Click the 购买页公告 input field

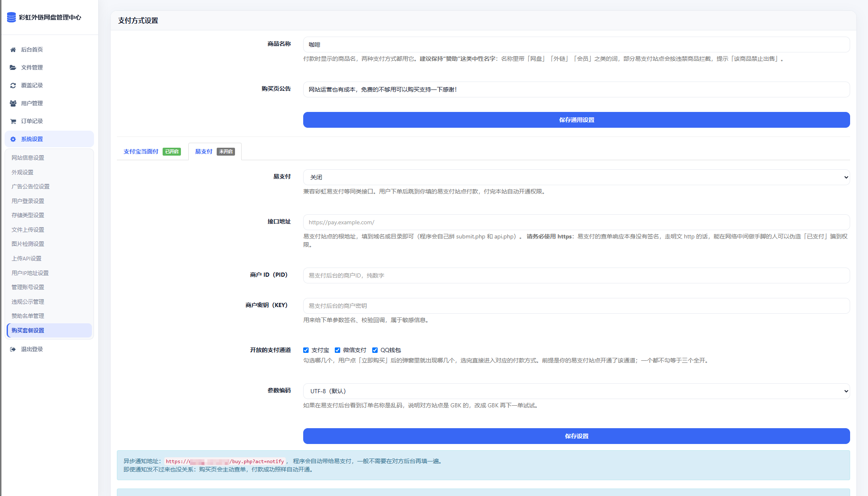[x=576, y=89]
